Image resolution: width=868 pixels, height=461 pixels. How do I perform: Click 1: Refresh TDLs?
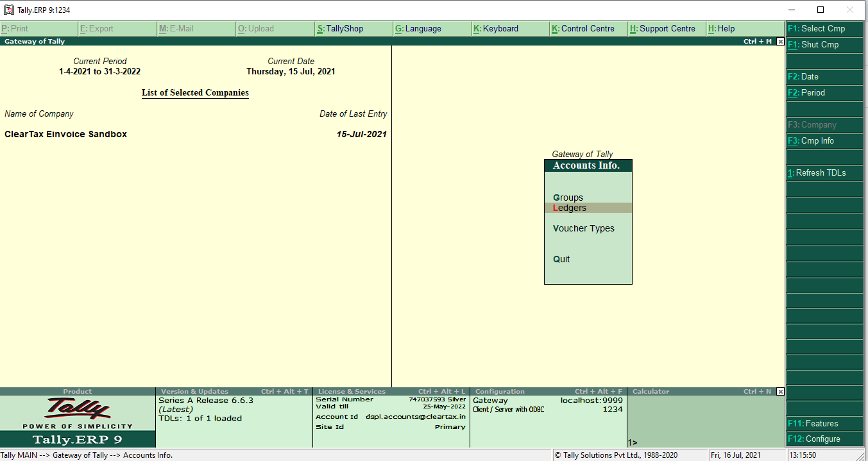(x=824, y=172)
